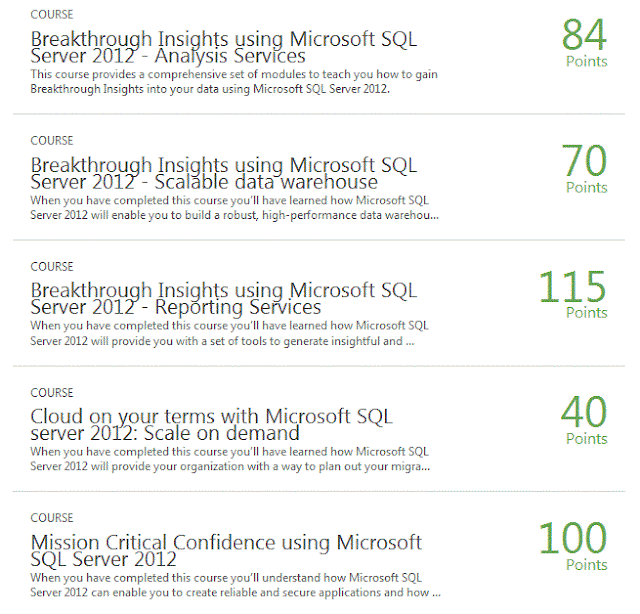Click the 84 points value
640x614 pixels.
coord(585,34)
